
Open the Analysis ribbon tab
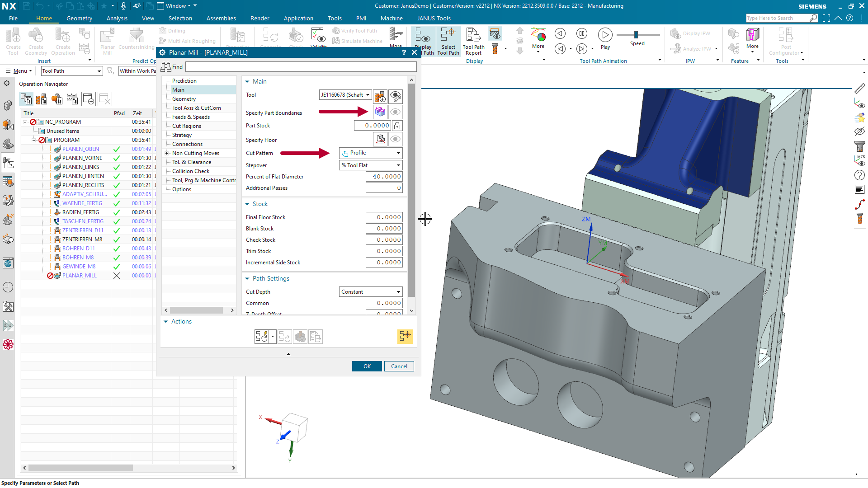(117, 18)
